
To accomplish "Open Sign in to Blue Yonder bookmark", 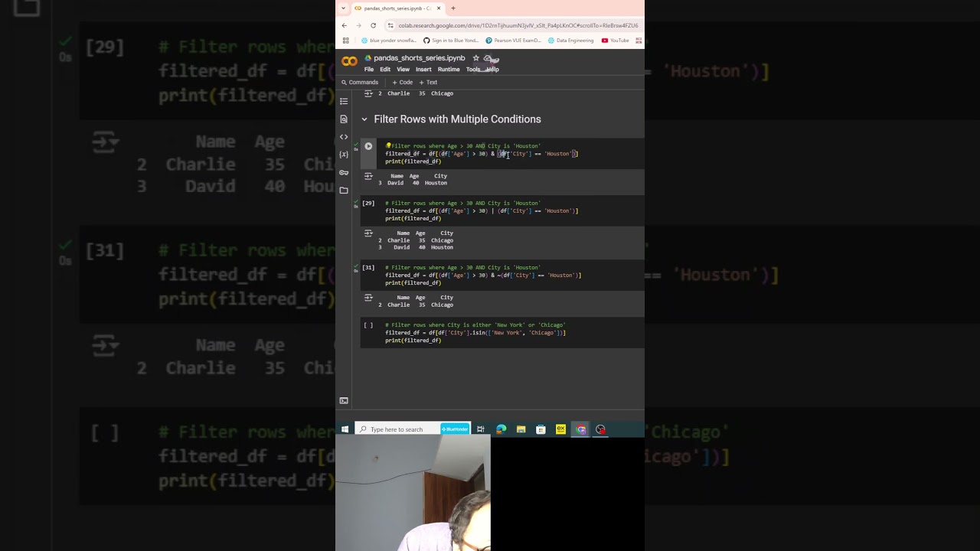I will click(451, 41).
